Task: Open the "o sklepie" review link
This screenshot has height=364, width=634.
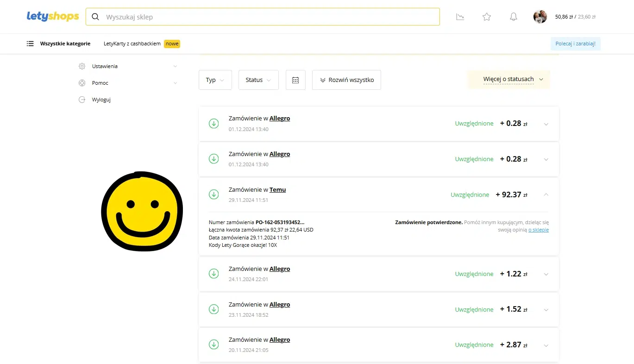Action: (x=538, y=230)
